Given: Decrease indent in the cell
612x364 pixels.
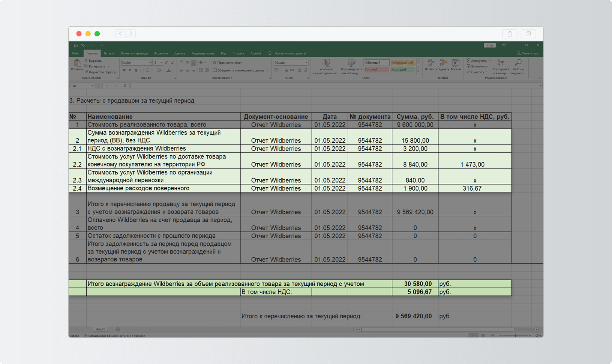Looking at the screenshot, I should (201, 70).
